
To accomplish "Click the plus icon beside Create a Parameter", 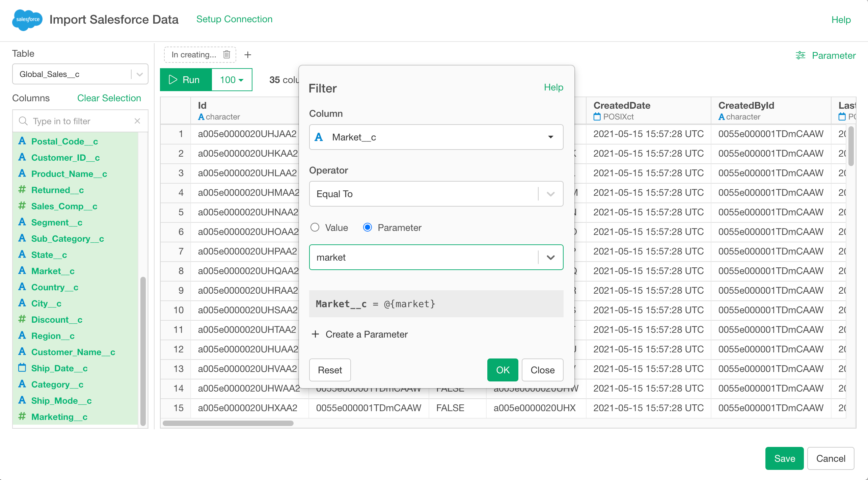I will [x=316, y=334].
